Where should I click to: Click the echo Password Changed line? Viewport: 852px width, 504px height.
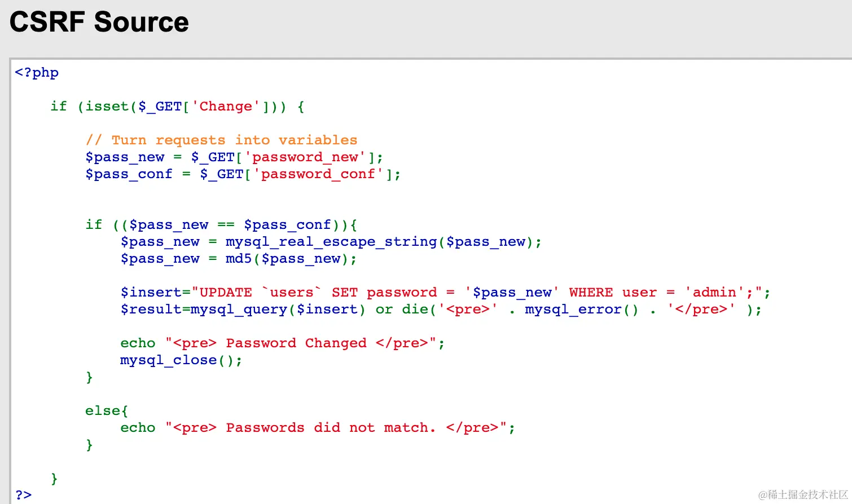[283, 343]
